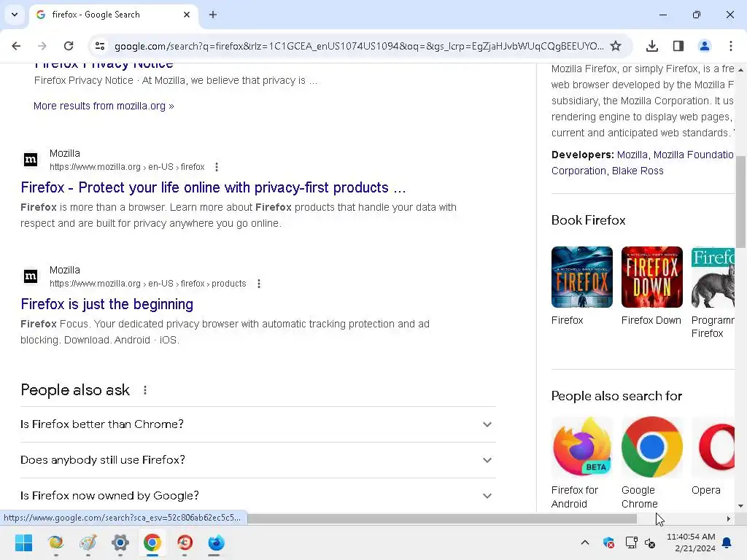Click Mozilla favicon of the en-US firefox result
Viewport: 747px width, 560px height.
coord(31,160)
